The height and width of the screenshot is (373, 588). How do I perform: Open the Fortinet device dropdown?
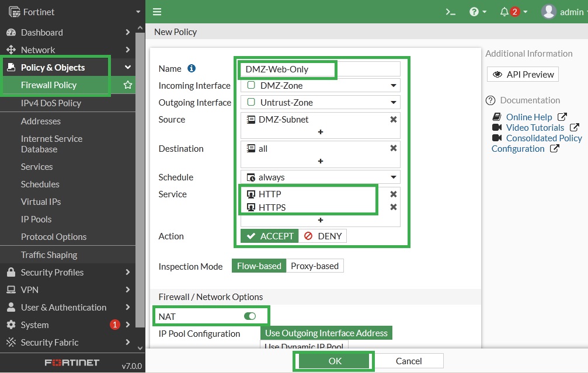[138, 12]
